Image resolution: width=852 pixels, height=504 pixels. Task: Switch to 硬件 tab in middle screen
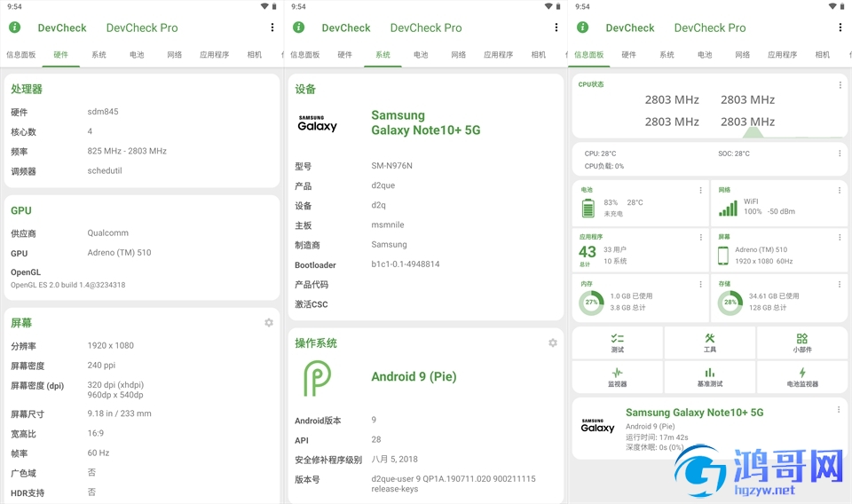[345, 55]
